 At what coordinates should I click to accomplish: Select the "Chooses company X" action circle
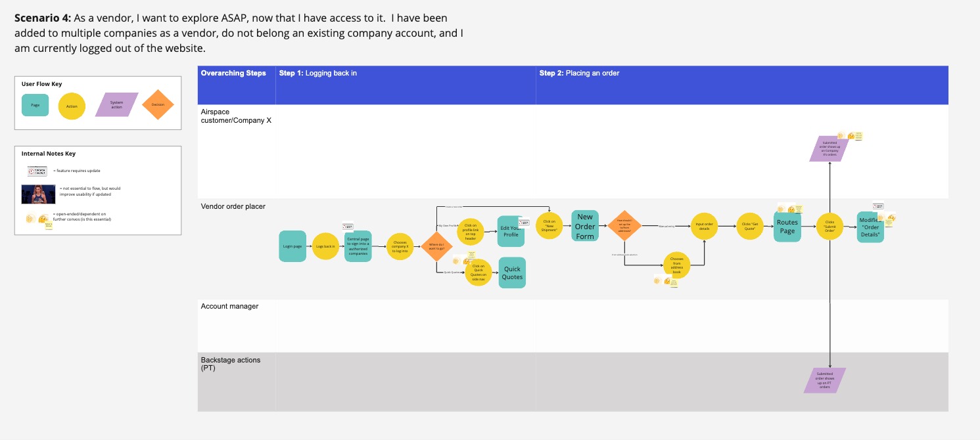[400, 246]
